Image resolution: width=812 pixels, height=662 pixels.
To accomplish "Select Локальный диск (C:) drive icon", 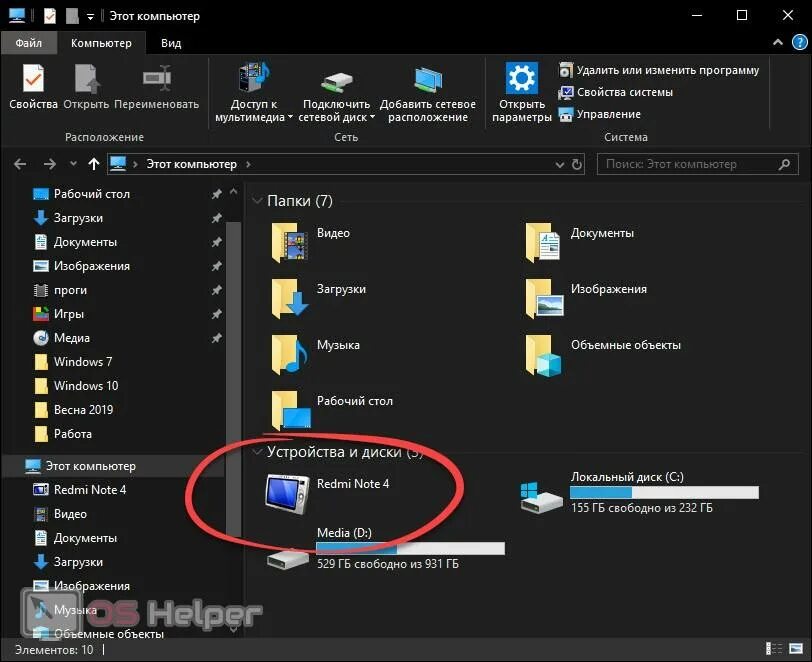I will 541,497.
